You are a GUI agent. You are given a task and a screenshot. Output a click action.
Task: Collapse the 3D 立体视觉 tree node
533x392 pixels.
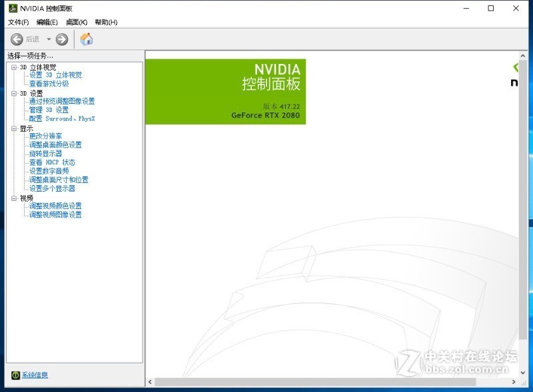(14, 67)
